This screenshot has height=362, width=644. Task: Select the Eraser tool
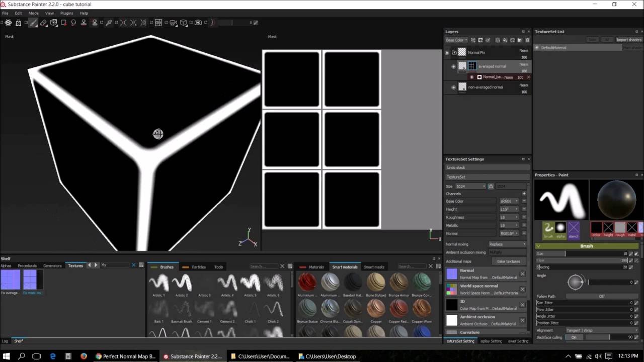point(44,23)
